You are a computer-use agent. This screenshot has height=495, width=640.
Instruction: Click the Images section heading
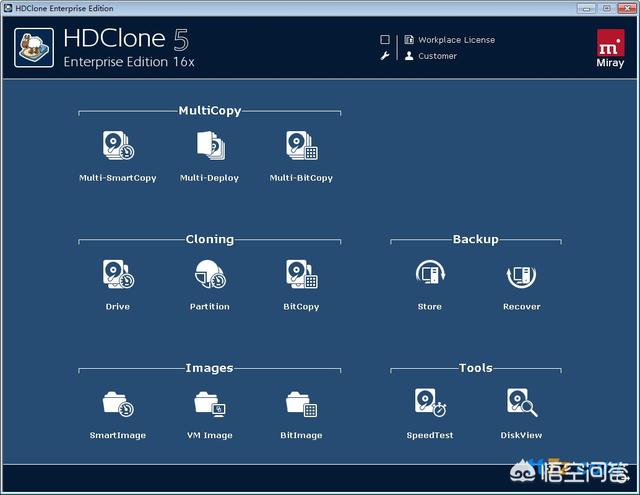coord(209,368)
